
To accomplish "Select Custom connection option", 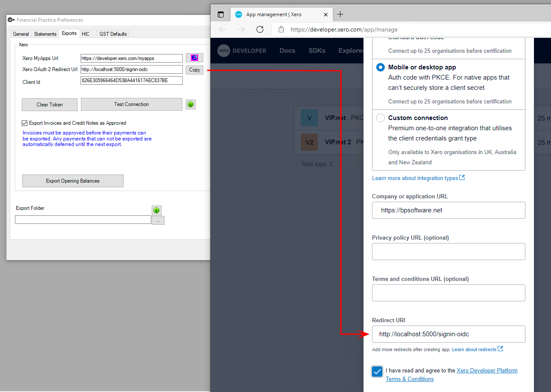I will coord(381,118).
